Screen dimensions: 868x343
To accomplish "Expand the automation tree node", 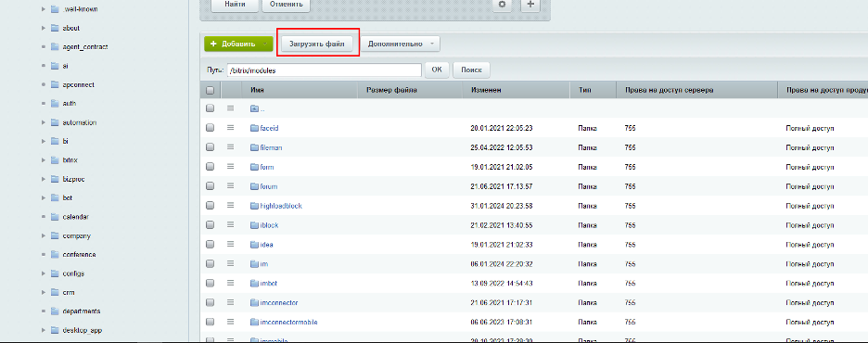I will [44, 122].
